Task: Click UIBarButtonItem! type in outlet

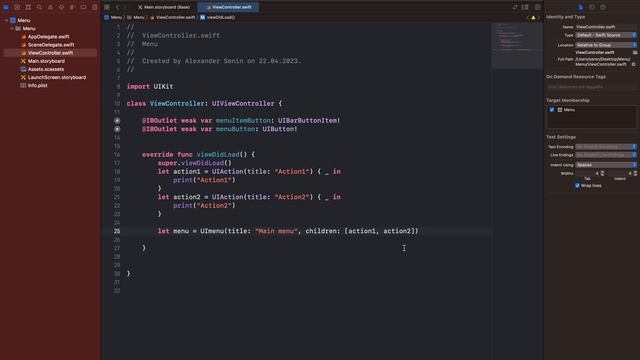Action: point(309,120)
